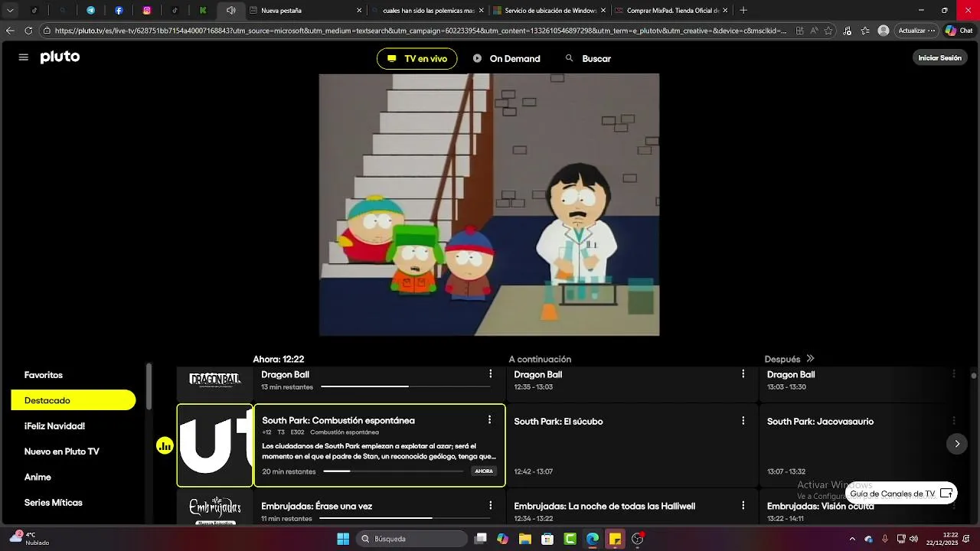Open options for Dragon Ball 13:03 program

(x=954, y=374)
